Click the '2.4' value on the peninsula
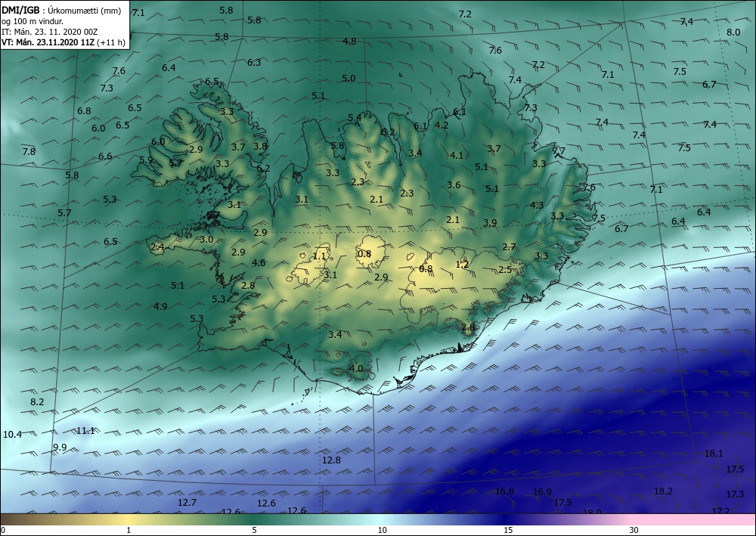Screen dimensions: 756x536 pyautogui.click(x=157, y=247)
